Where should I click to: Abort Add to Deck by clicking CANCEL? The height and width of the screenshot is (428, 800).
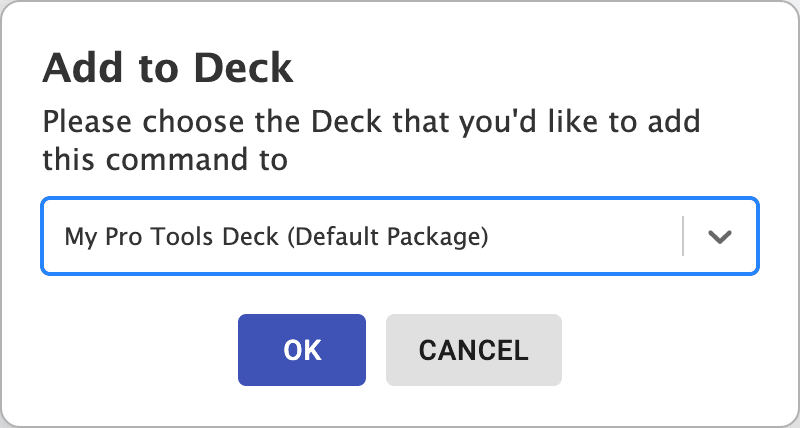(473, 350)
